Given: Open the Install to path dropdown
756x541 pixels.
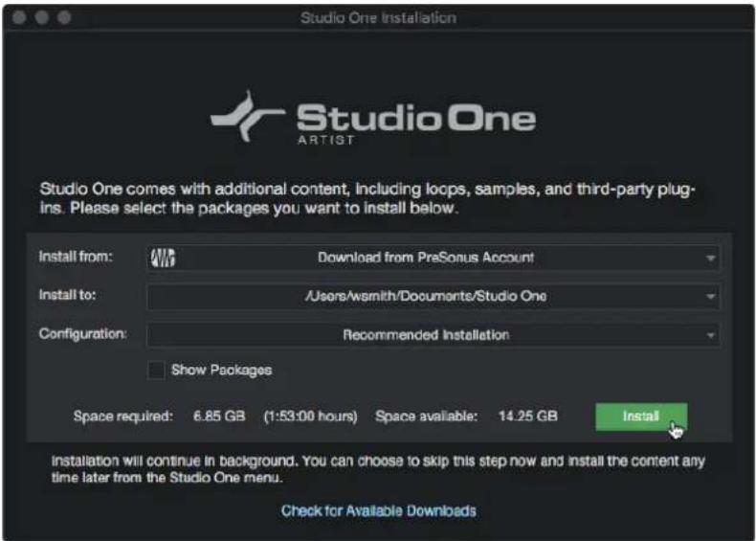Looking at the screenshot, I should click(433, 296).
